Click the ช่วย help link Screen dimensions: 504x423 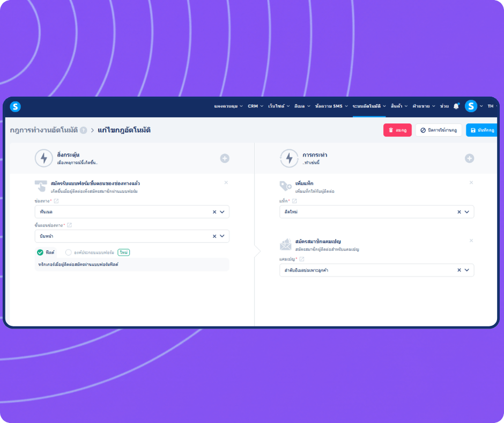[444, 106]
